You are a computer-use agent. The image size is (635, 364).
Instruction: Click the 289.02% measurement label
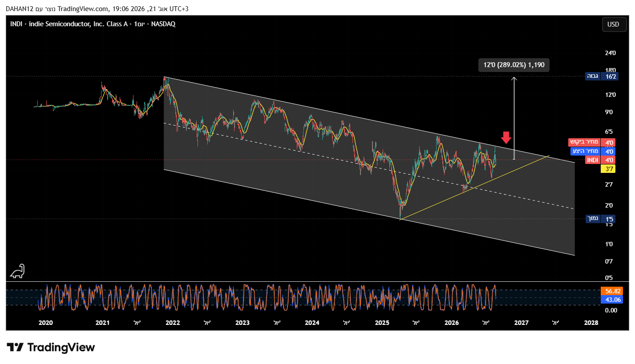(x=514, y=65)
